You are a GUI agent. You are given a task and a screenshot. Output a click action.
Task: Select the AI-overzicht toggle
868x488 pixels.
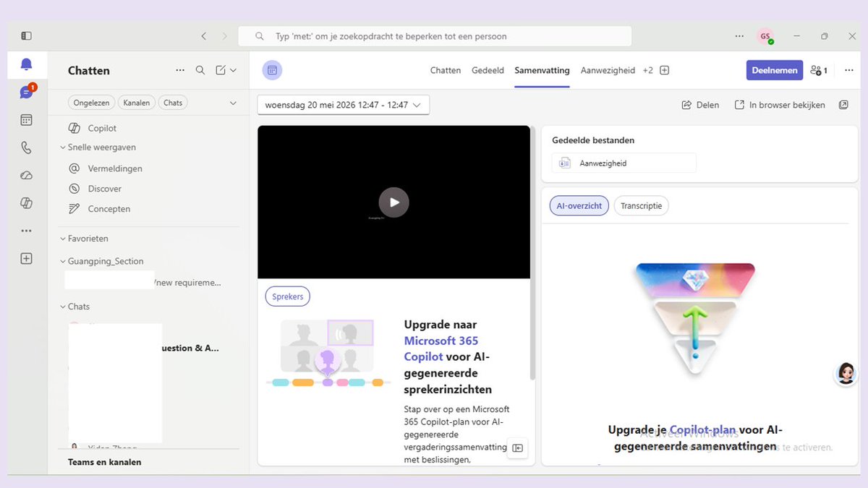tap(579, 205)
